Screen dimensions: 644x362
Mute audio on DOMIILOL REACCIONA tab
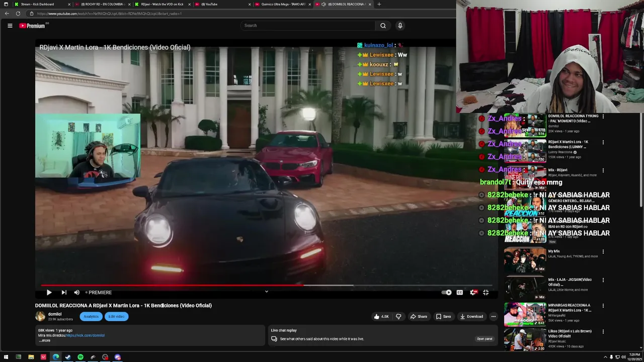[324, 4]
